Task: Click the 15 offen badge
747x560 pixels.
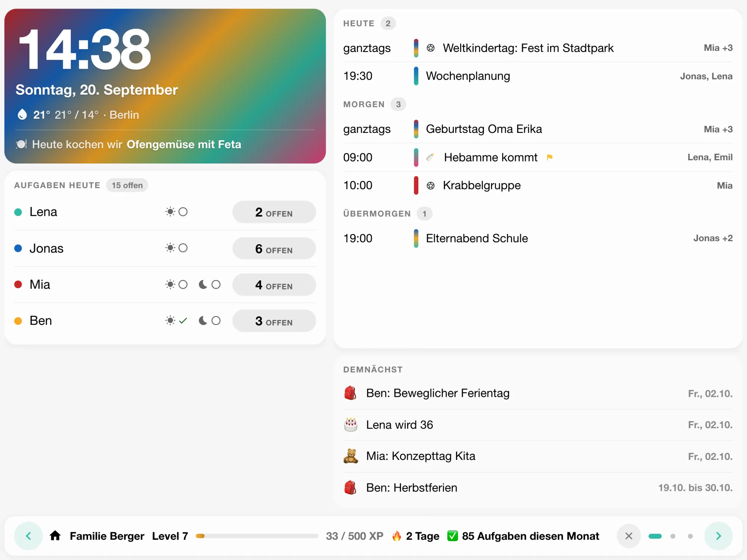Action: (127, 185)
